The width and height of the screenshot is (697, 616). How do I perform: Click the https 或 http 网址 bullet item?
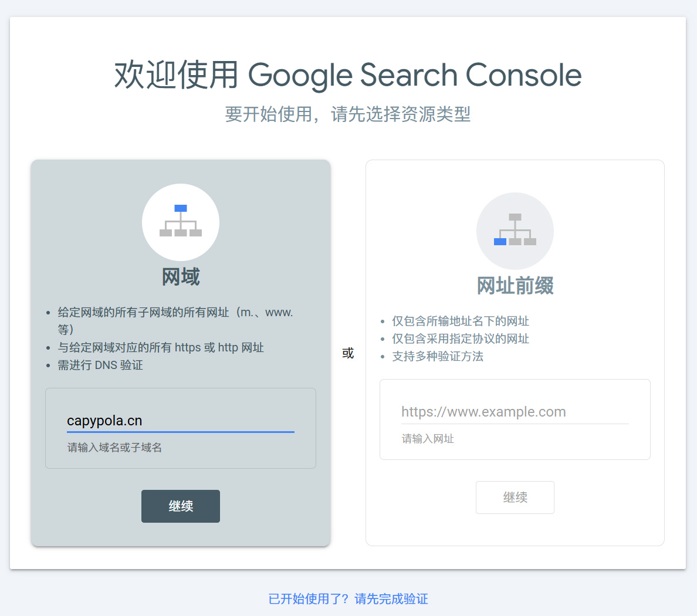(161, 347)
